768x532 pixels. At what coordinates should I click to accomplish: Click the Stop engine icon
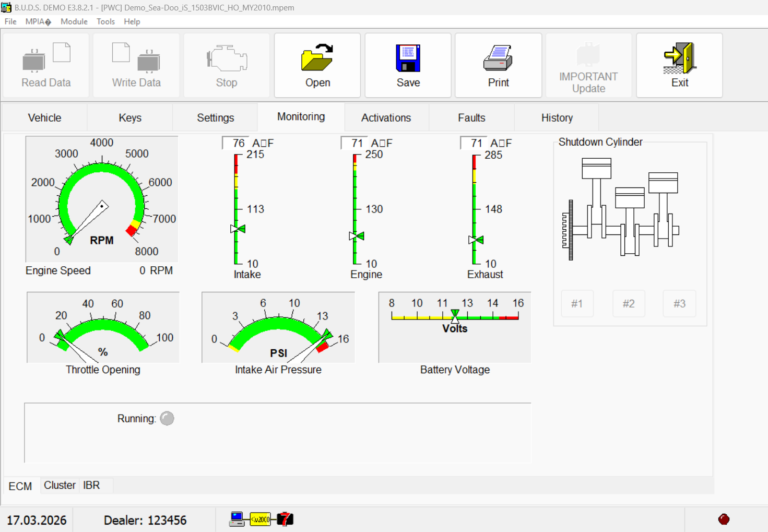pos(227,57)
